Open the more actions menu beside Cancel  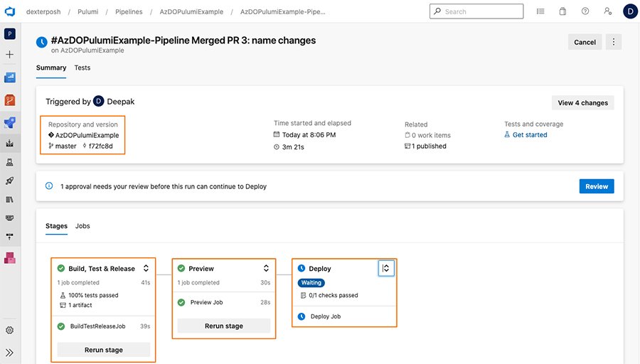(x=614, y=42)
